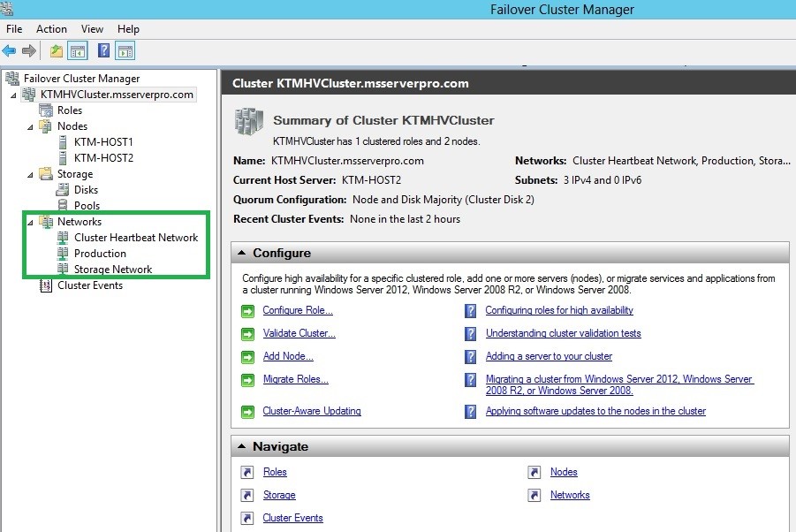Click the Forward arrow toolbar icon
The image size is (796, 532).
(x=29, y=50)
